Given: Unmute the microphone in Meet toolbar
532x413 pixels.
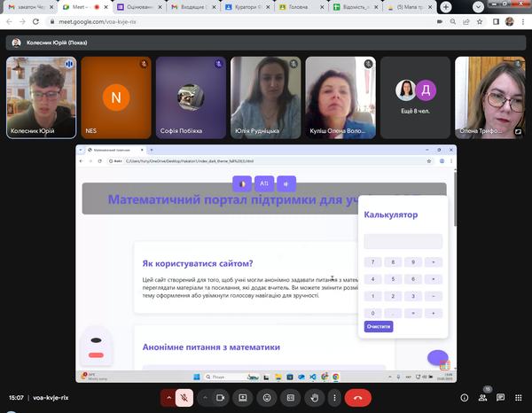Looking at the screenshot, I should tap(184, 398).
